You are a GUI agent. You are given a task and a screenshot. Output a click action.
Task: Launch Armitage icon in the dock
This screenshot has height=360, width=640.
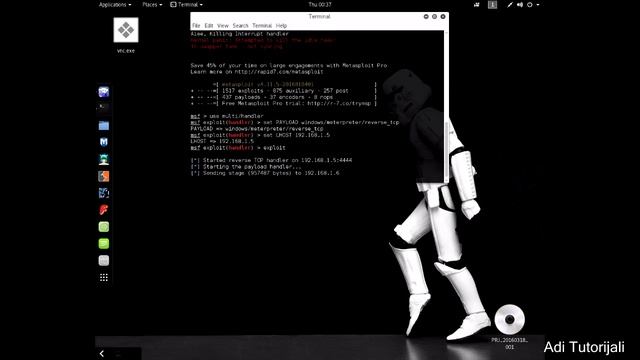pos(104,159)
